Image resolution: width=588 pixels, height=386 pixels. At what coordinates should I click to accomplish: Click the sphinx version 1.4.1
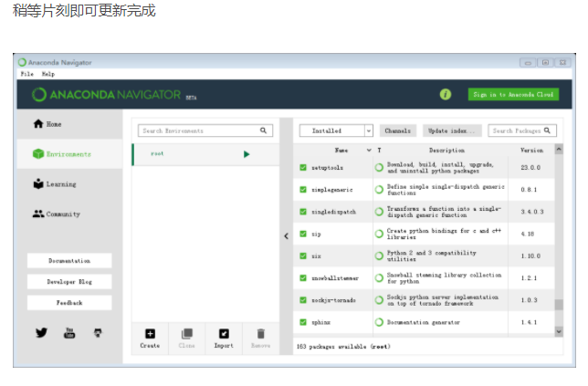click(x=529, y=322)
